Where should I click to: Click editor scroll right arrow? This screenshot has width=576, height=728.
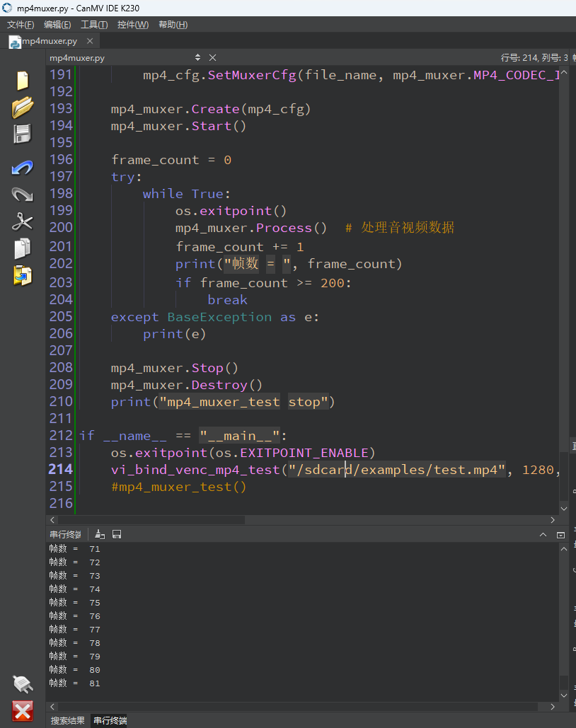(553, 520)
